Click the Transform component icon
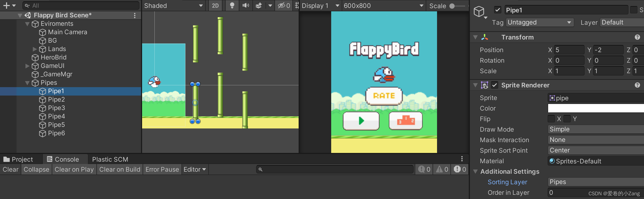Viewport: 644px width, 199px height. pos(485,37)
